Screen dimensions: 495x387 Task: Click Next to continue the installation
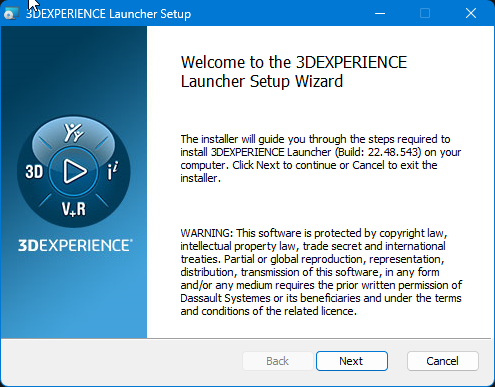tap(352, 361)
